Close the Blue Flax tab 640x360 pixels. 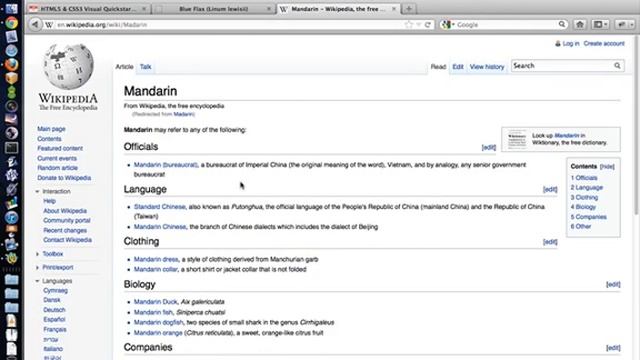point(269,9)
